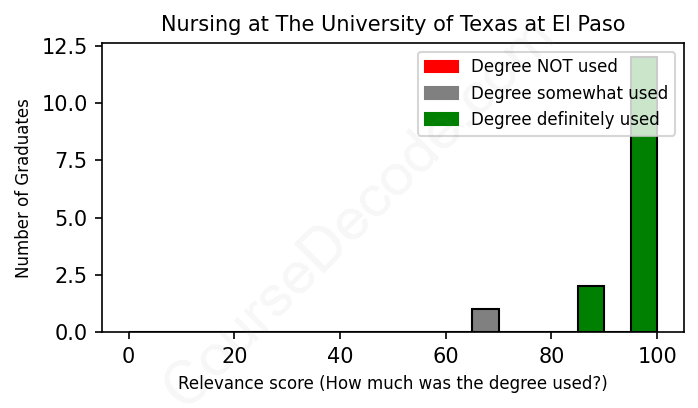The width and height of the screenshot is (698, 408).
Task: Select the 'Degree somewhat used' legend label
Action: 569,93
